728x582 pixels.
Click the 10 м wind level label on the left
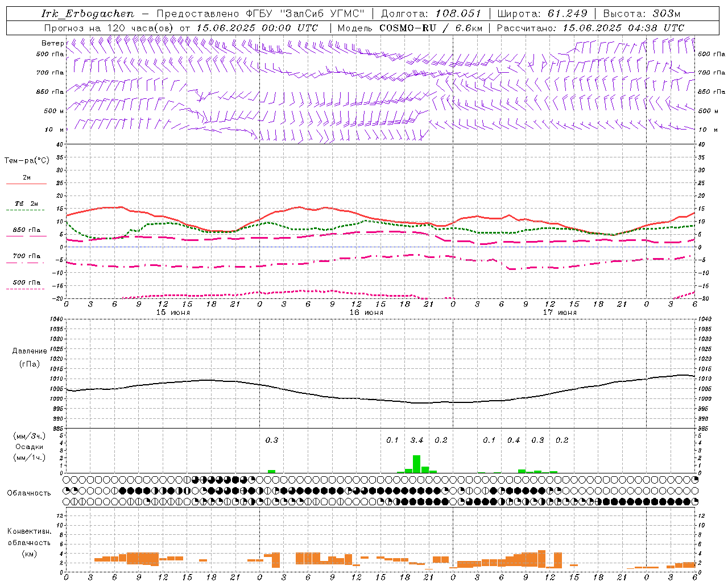55,130
